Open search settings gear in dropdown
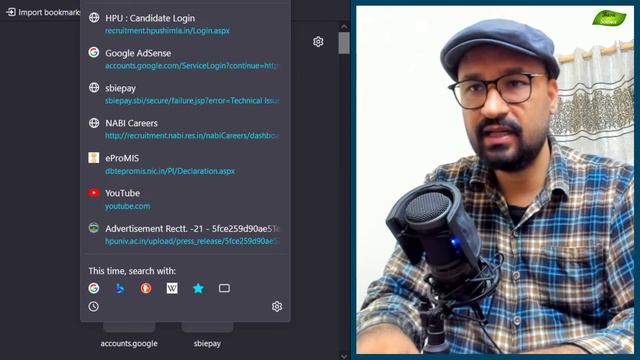The height and width of the screenshot is (360, 640). (277, 306)
